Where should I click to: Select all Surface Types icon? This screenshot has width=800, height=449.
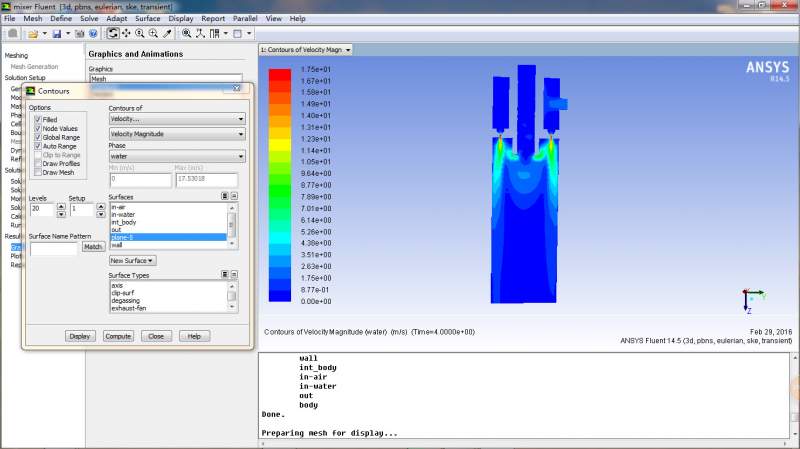click(x=224, y=275)
